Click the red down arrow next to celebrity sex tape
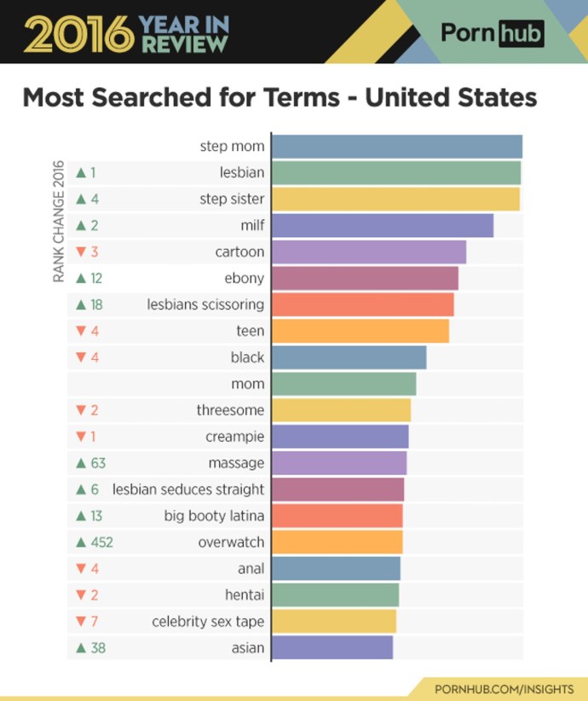Viewport: 588px width, 701px height. pos(81,622)
